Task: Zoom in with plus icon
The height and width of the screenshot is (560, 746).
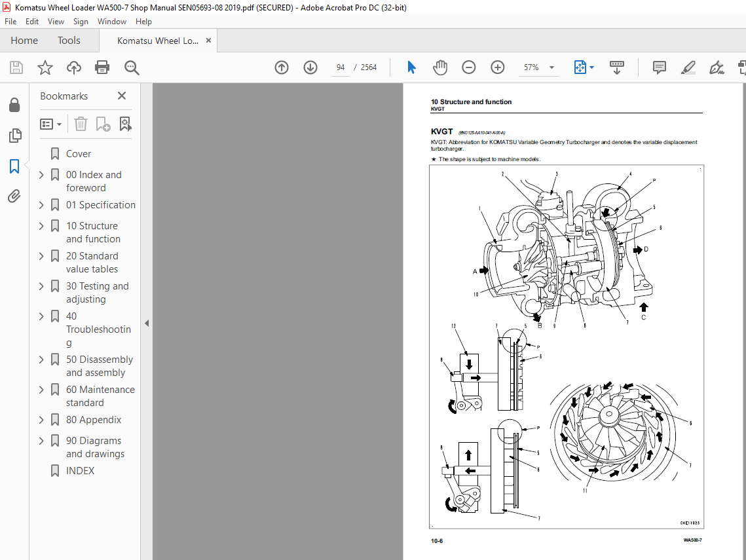Action: [498, 67]
